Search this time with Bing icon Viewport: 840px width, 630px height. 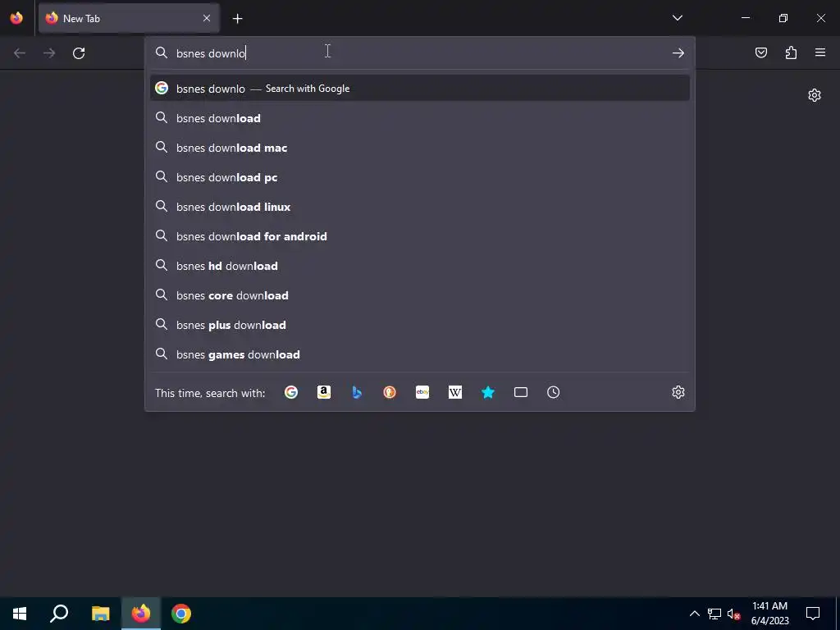357,393
